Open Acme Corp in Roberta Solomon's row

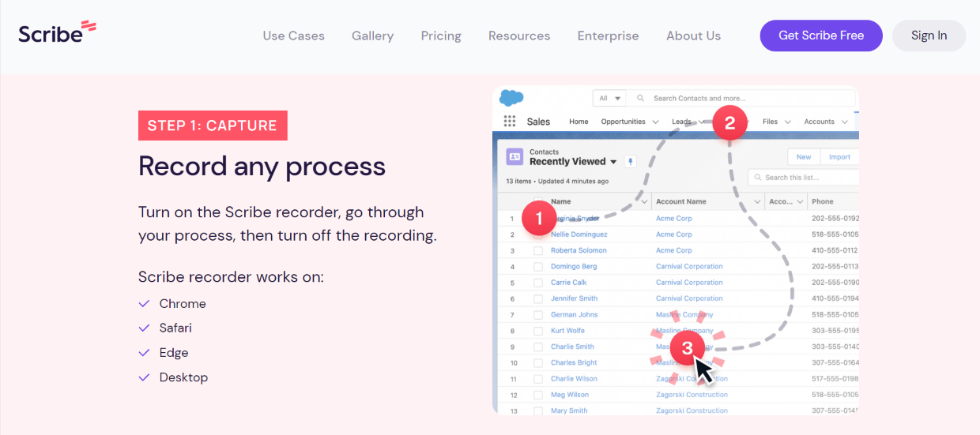(x=674, y=250)
